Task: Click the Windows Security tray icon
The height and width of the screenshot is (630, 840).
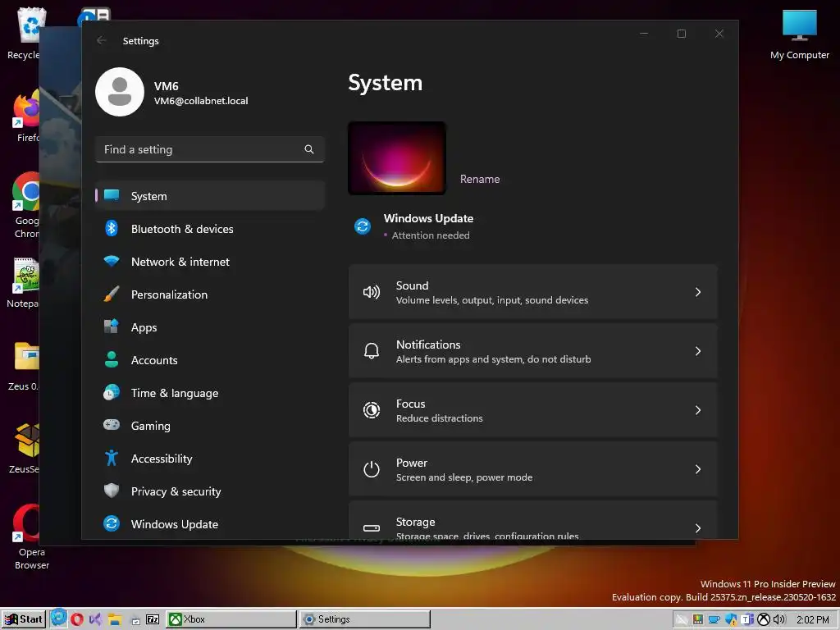Action: pyautogui.click(x=731, y=620)
